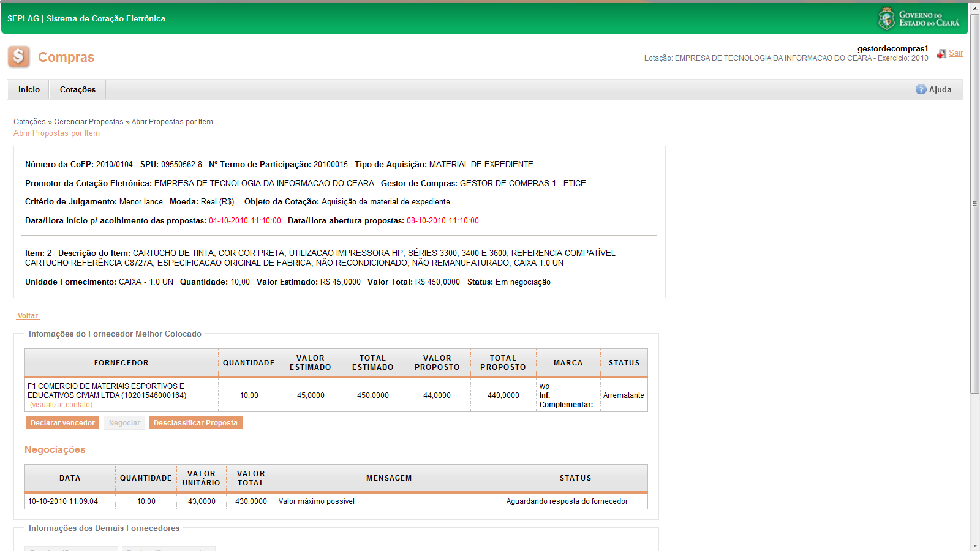Click the 'Em negociação' status text
This screenshot has height=551, width=980.
click(x=523, y=282)
